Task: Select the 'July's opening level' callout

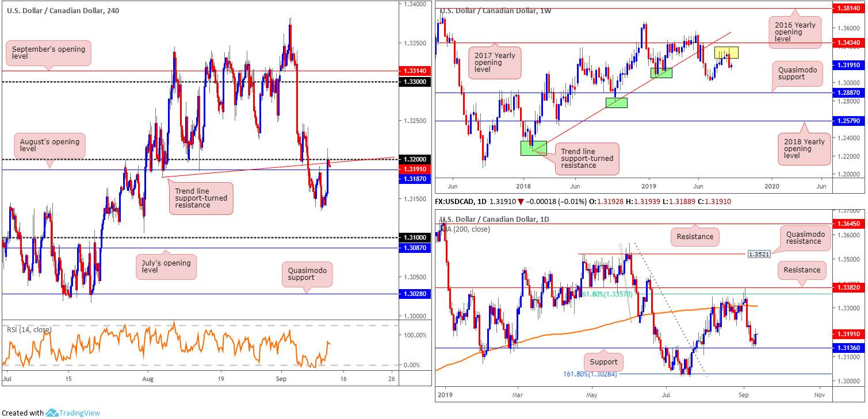Action: coord(166,266)
